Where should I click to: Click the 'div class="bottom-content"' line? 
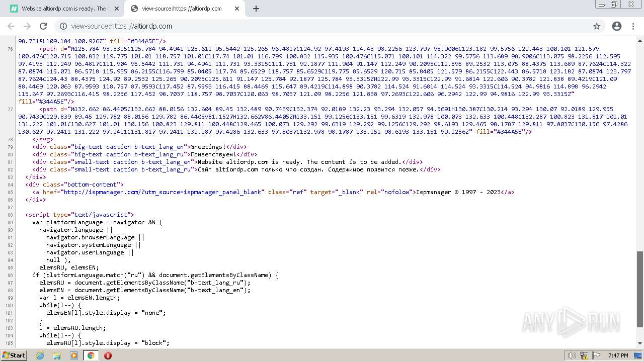pos(74,185)
